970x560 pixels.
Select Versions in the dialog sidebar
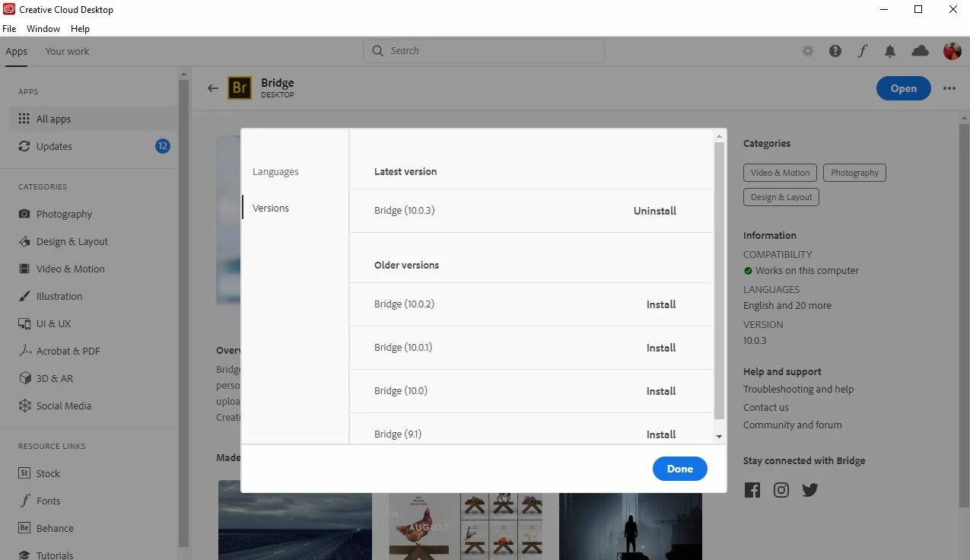pyautogui.click(x=271, y=208)
